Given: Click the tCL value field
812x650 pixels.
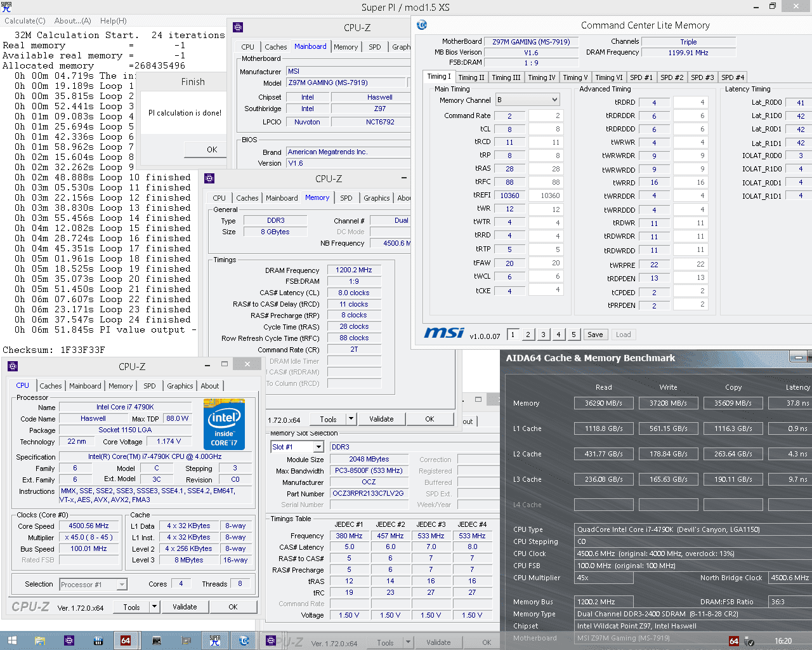Looking at the screenshot, I should (509, 129).
